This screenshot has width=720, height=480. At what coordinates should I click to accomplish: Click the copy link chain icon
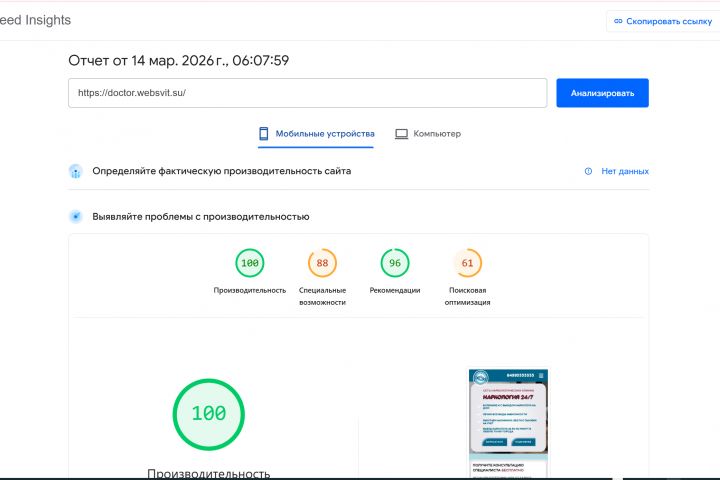(618, 21)
